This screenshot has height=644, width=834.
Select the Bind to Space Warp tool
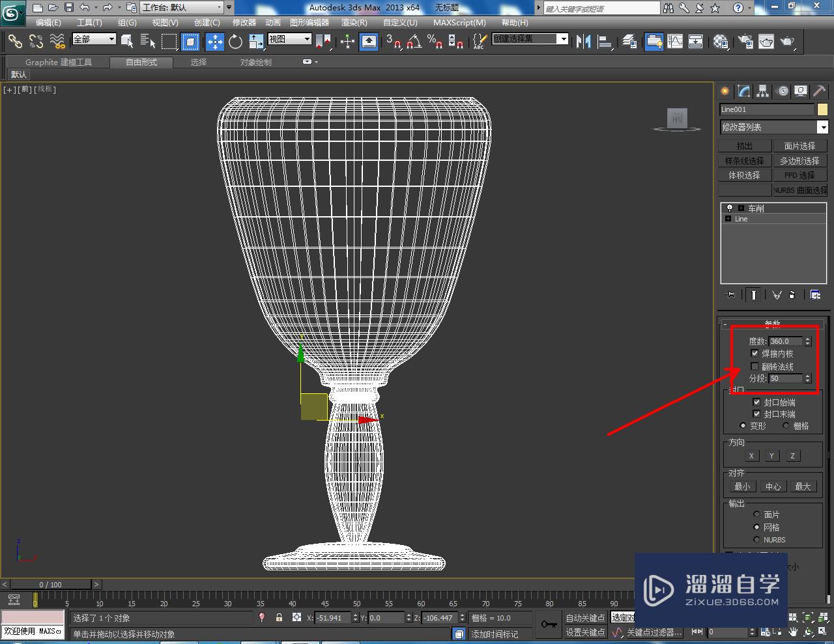[x=57, y=42]
